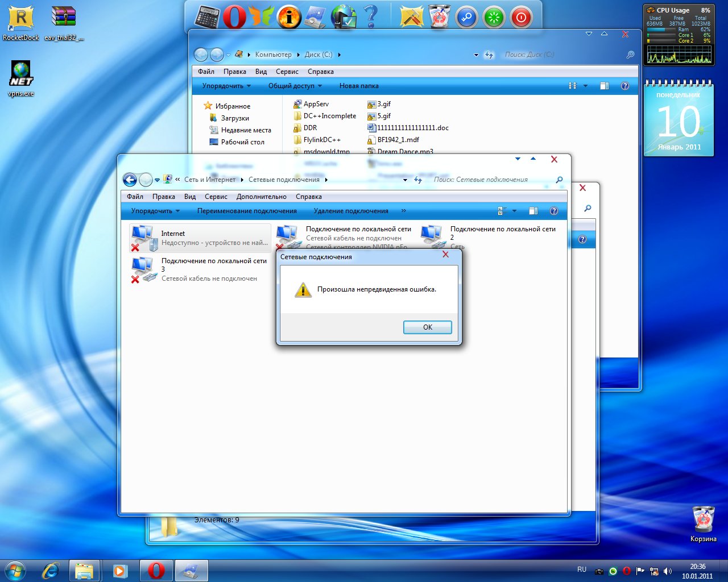
Task: Expand Упорядочить dropdown in Network Connections window
Action: point(155,211)
